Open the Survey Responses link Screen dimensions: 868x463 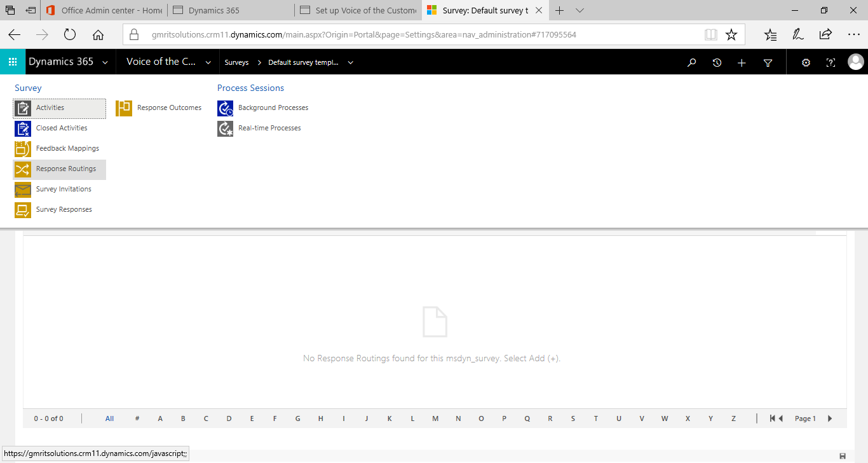[64, 210]
